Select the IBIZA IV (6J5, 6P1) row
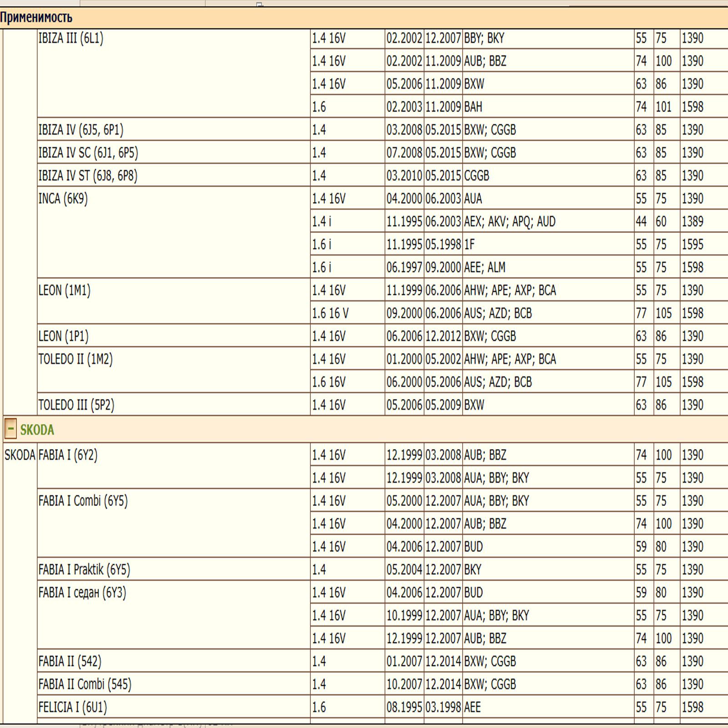This screenshot has width=728, height=728. click(x=81, y=130)
